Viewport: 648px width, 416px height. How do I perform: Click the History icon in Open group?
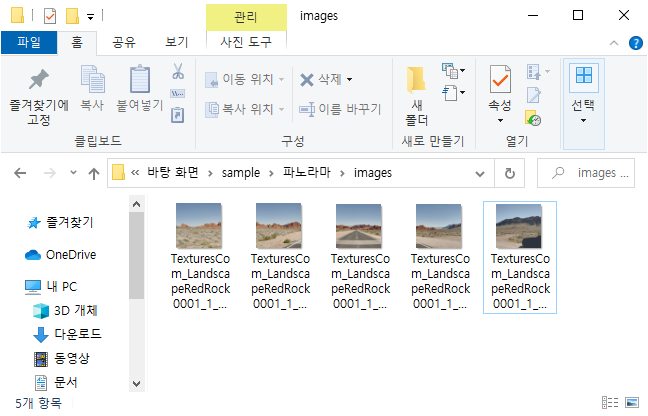534,118
